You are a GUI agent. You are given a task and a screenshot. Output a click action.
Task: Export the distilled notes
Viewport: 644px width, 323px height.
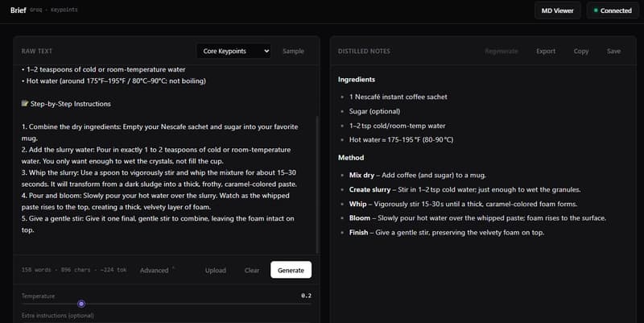546,51
